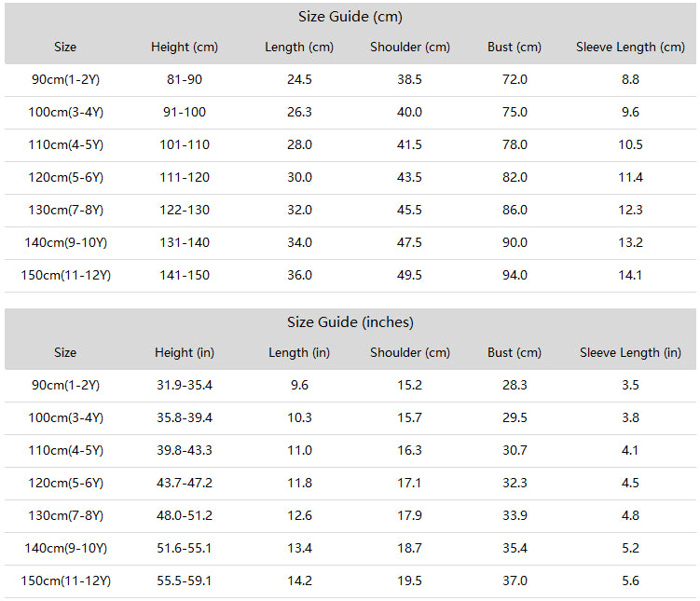This screenshot has height=601, width=700.
Task: Click the 'Size Guide (cm)' table title
Action: coord(350,17)
